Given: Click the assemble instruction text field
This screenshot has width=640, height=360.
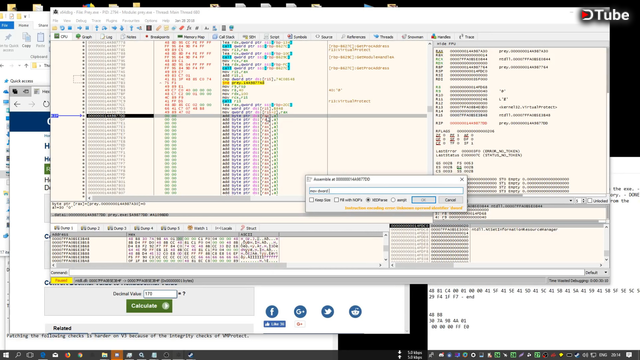Looking at the screenshot, I should 386,191.
